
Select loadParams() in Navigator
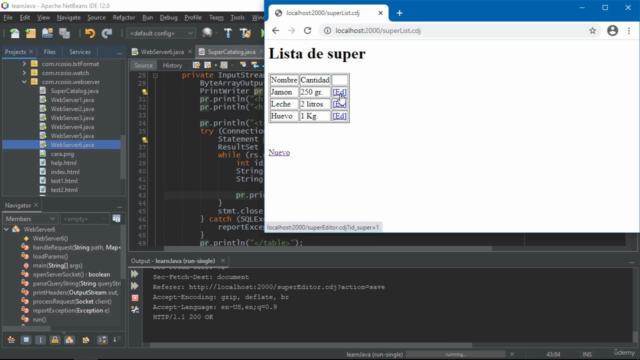tap(50, 256)
